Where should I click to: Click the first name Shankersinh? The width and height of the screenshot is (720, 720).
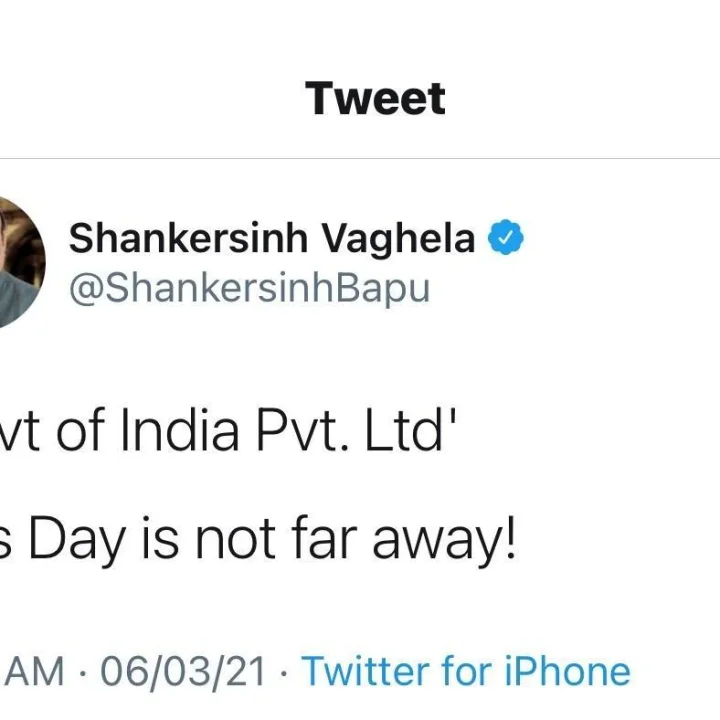point(189,240)
